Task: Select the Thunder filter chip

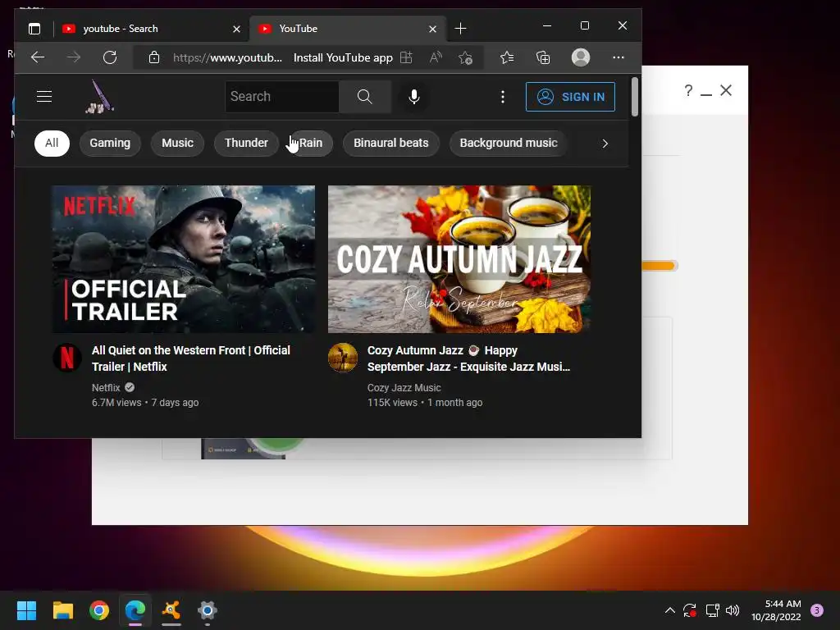Action: pos(246,143)
